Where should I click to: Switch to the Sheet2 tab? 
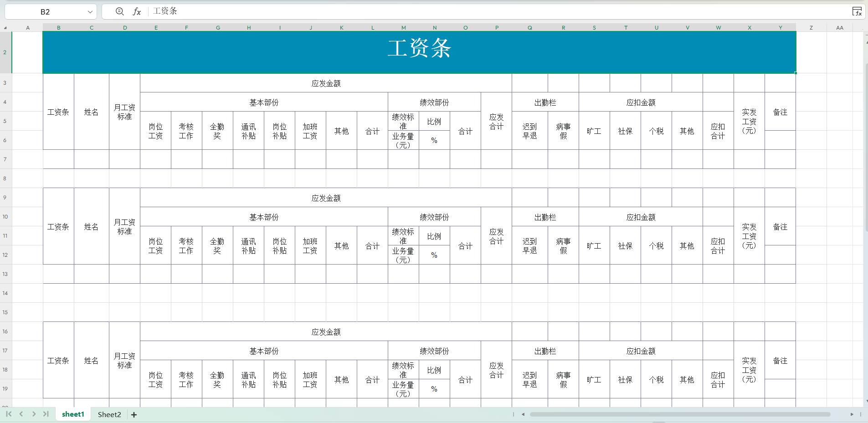pos(109,414)
